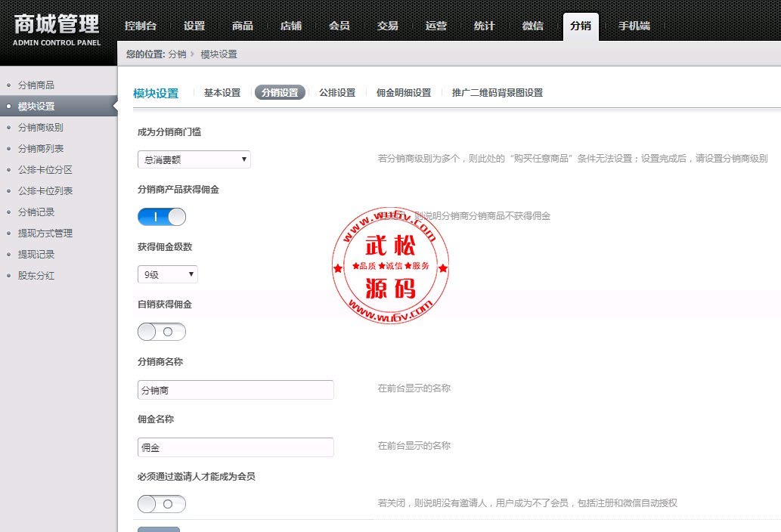781x532 pixels.
Task: Go to 分销商列表 in the sidebar
Action: 41,148
